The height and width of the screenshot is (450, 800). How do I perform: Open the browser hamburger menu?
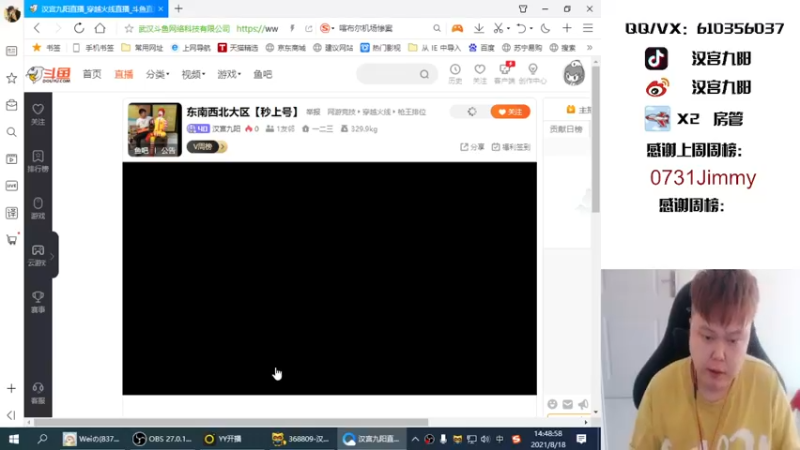coord(588,29)
